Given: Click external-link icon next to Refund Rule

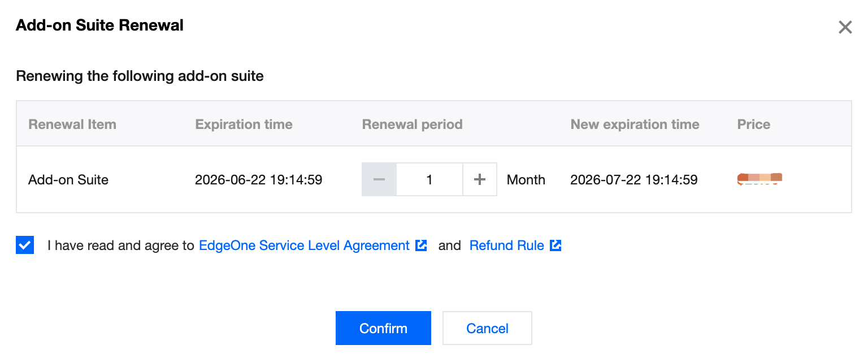Looking at the screenshot, I should click(555, 245).
